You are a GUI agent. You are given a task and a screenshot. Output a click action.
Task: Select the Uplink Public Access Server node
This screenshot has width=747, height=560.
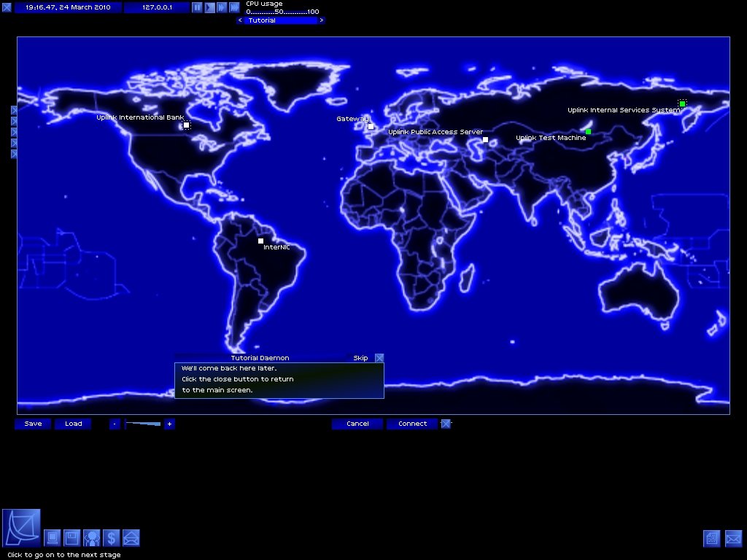coord(485,139)
